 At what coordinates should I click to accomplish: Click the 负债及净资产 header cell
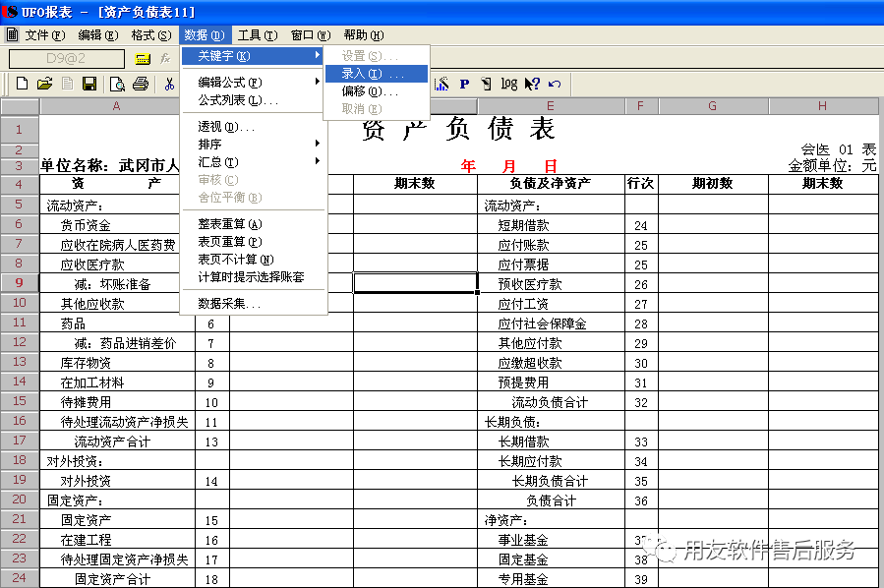click(551, 183)
